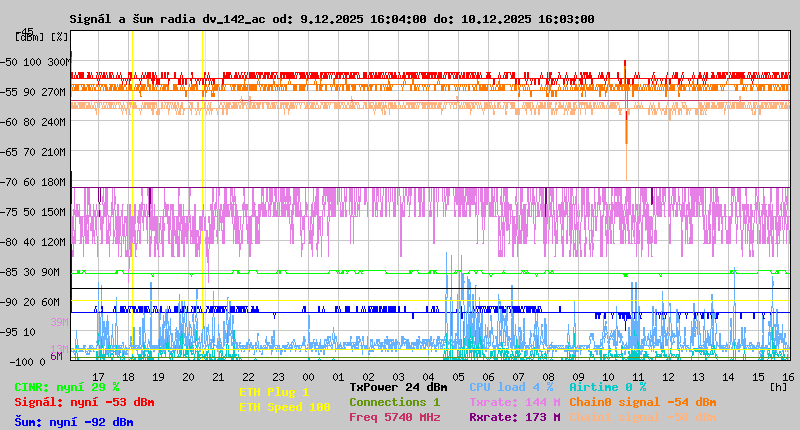
Task: Click hour label "01" on the time axis
Action: [339, 377]
